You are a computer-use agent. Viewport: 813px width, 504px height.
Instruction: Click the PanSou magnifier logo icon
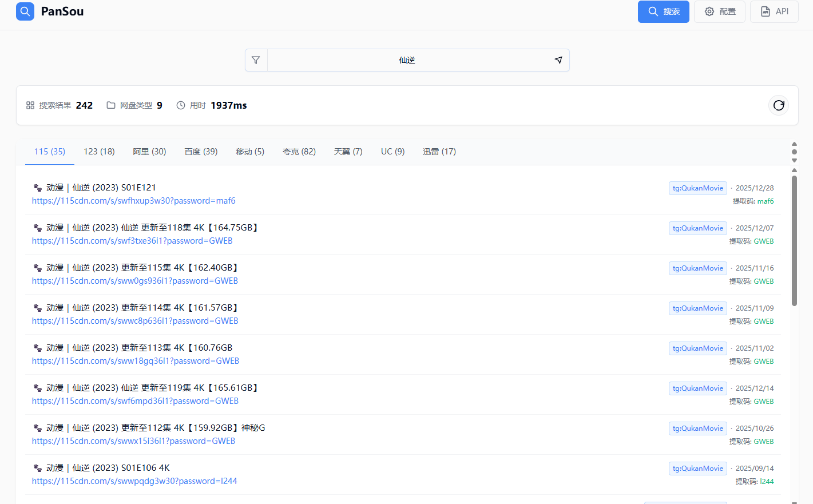pos(25,11)
